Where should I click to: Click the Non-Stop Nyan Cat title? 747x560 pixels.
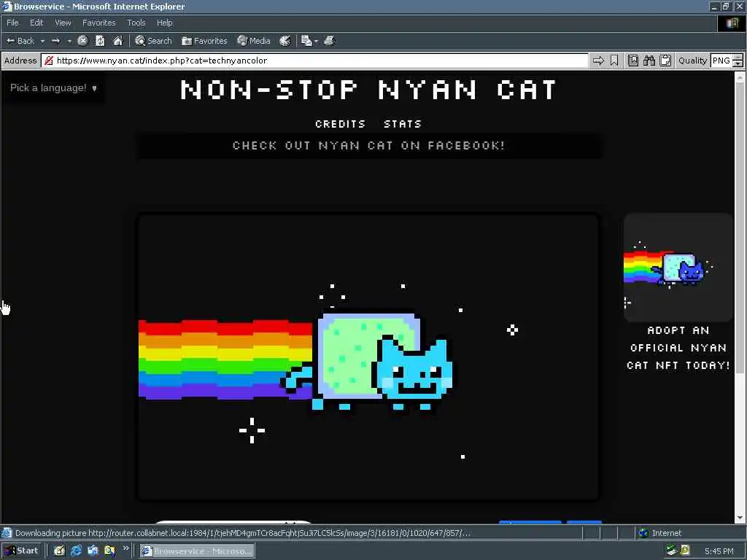[368, 90]
